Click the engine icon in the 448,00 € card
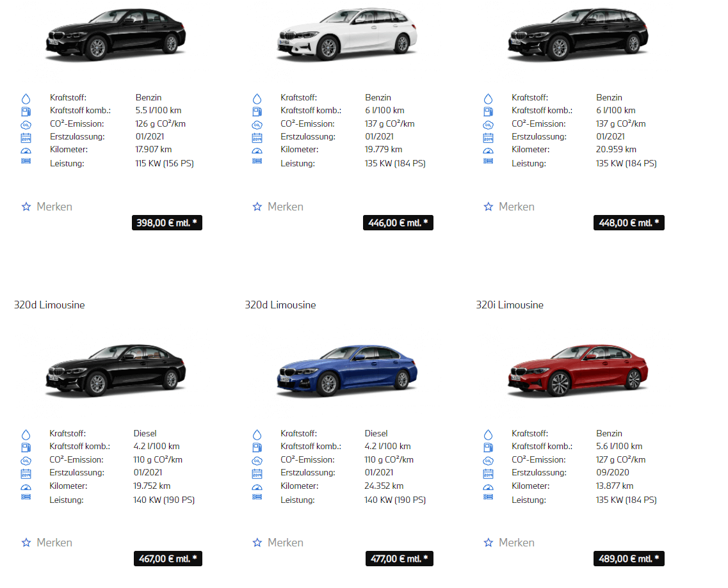This screenshot has height=588, width=728. (488, 161)
